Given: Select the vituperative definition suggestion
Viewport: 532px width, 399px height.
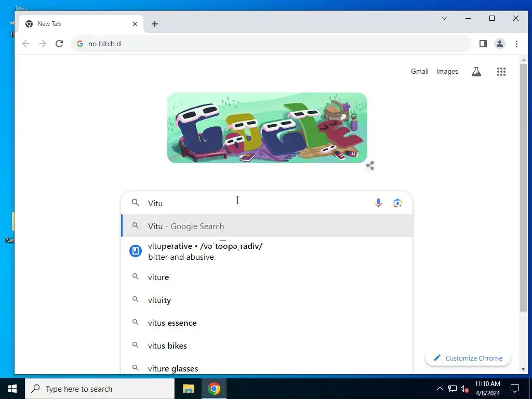Looking at the screenshot, I should click(267, 251).
